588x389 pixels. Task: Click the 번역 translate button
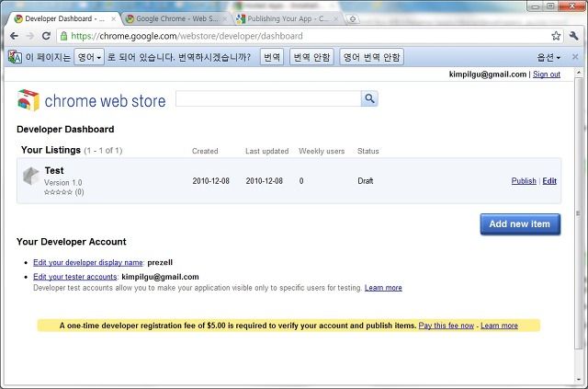(x=272, y=57)
